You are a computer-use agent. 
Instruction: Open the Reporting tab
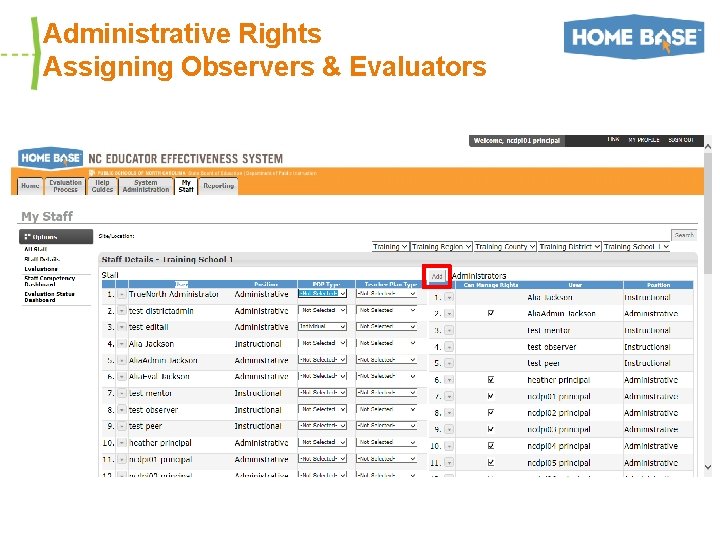point(219,186)
